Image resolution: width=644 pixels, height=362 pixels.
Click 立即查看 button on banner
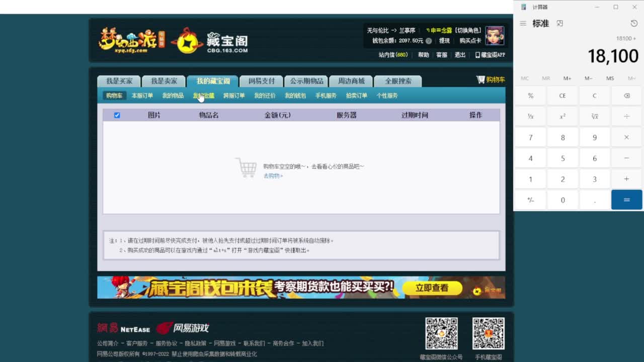click(x=432, y=288)
